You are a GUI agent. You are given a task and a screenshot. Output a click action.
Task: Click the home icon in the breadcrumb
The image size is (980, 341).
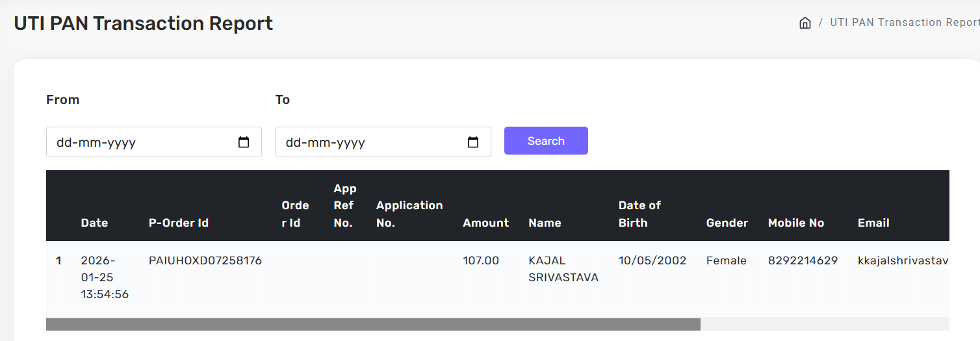(x=805, y=23)
